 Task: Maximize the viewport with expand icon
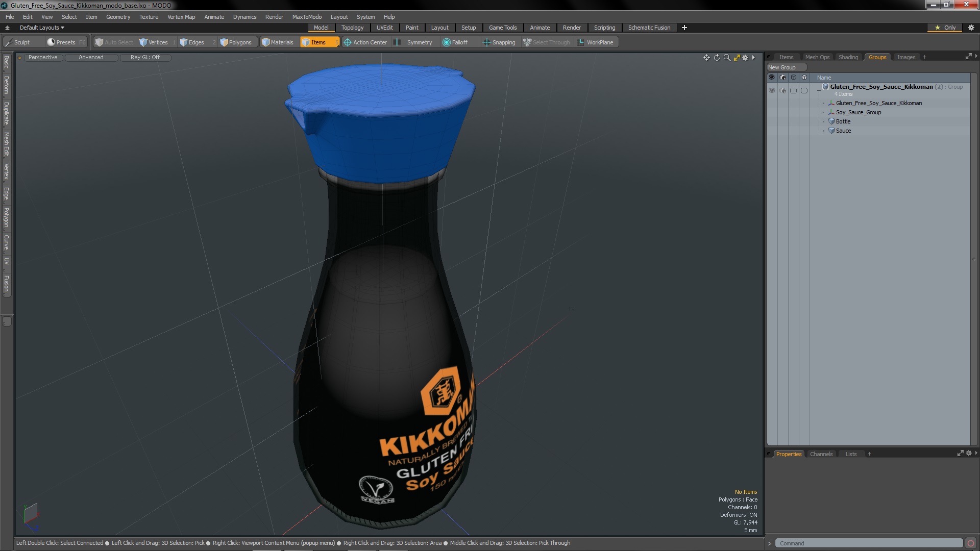737,58
